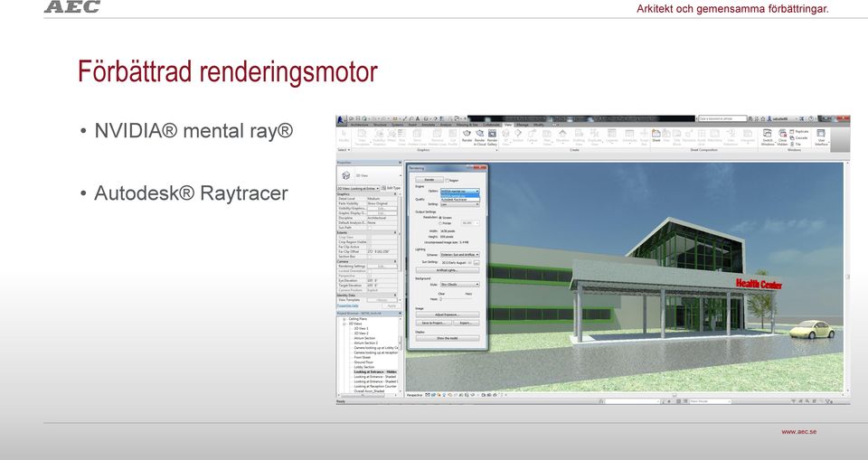Click the Show the model button
The width and height of the screenshot is (868, 460).
tap(448, 338)
